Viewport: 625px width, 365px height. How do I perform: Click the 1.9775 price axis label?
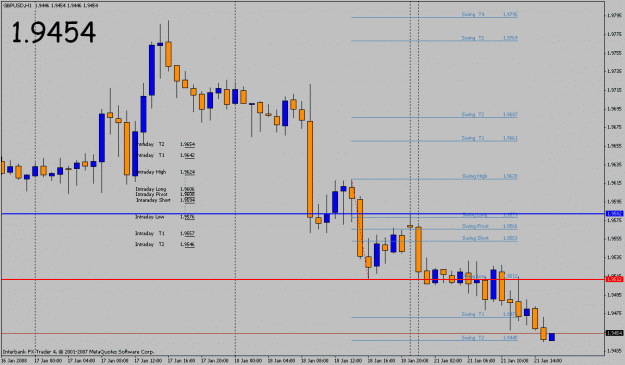614,34
